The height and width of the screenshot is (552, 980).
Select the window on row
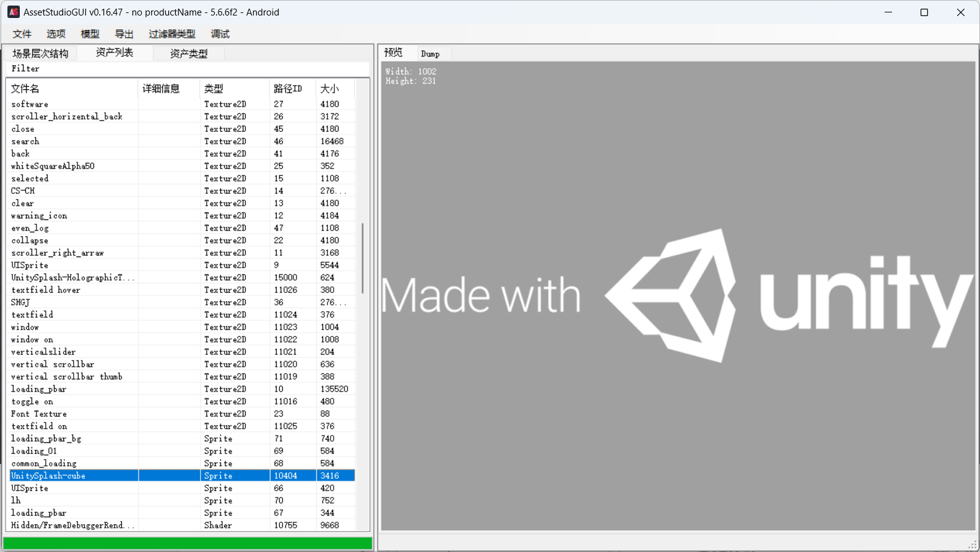[183, 340]
